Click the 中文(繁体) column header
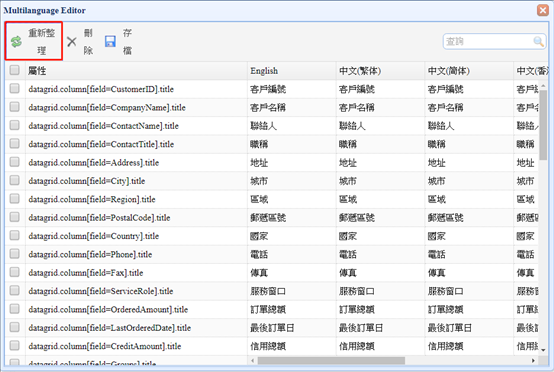The image size is (554, 372). [x=380, y=71]
